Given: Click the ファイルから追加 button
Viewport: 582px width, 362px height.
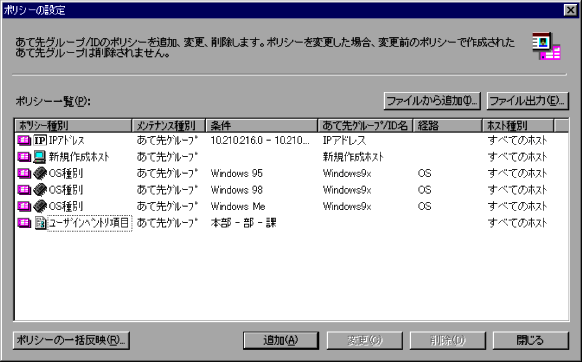Looking at the screenshot, I should pos(432,101).
